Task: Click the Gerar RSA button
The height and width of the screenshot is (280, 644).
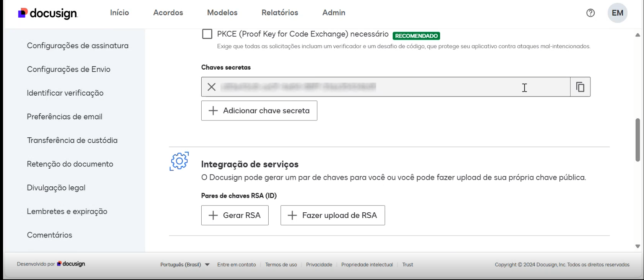Action: point(235,215)
